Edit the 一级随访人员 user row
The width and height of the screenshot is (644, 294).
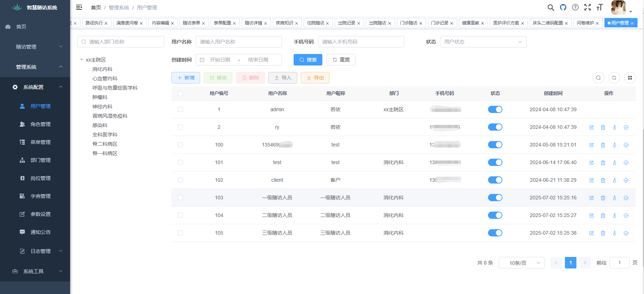coord(592,198)
